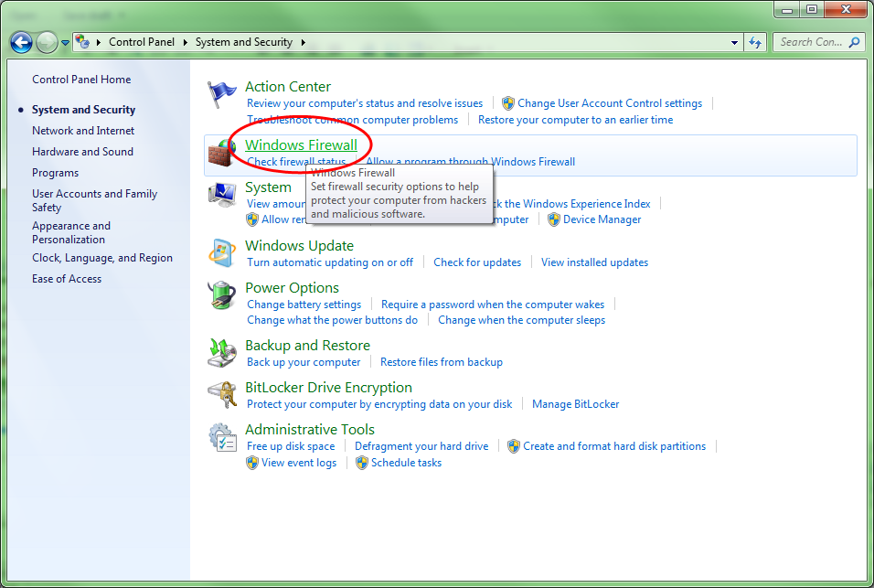Expand the arrow before Control Panel breadcrumb
874x588 pixels.
coord(99,42)
